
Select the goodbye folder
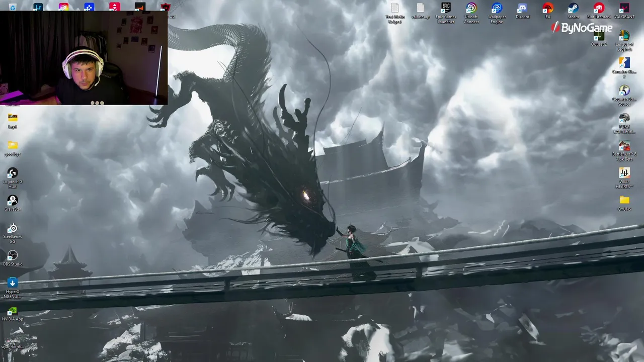[13, 148]
